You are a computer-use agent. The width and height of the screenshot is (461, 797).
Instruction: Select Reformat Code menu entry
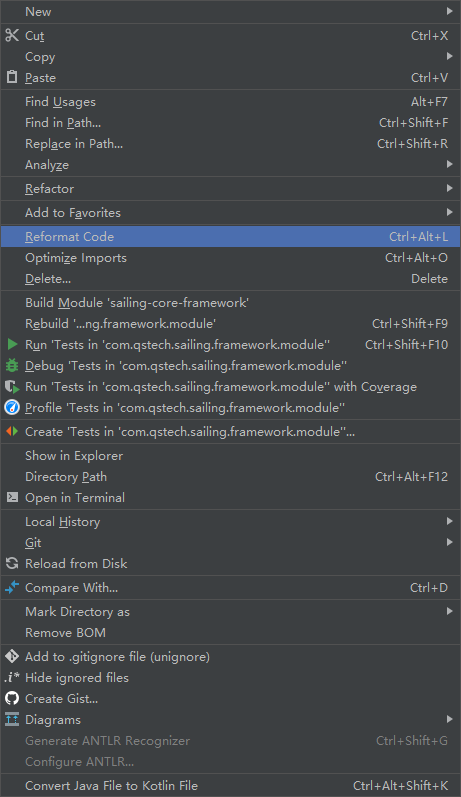click(x=230, y=236)
